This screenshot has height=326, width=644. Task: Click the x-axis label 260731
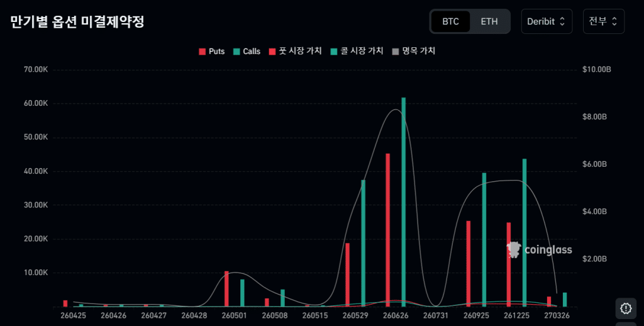tap(436, 316)
